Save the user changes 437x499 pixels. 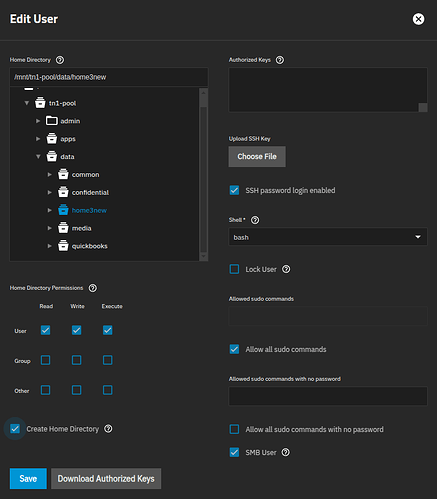tap(28, 479)
